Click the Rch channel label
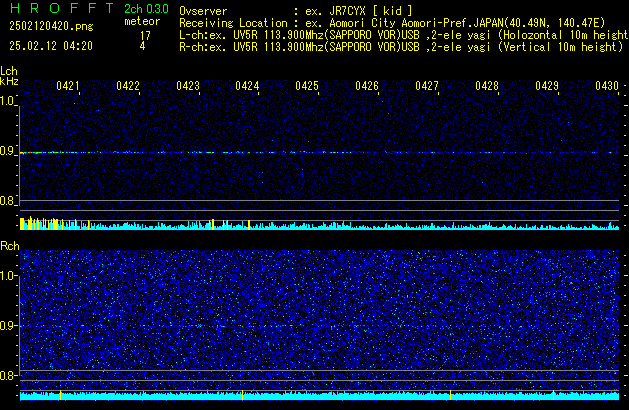Viewport: 629px width, 410px height. pyautogui.click(x=10, y=246)
